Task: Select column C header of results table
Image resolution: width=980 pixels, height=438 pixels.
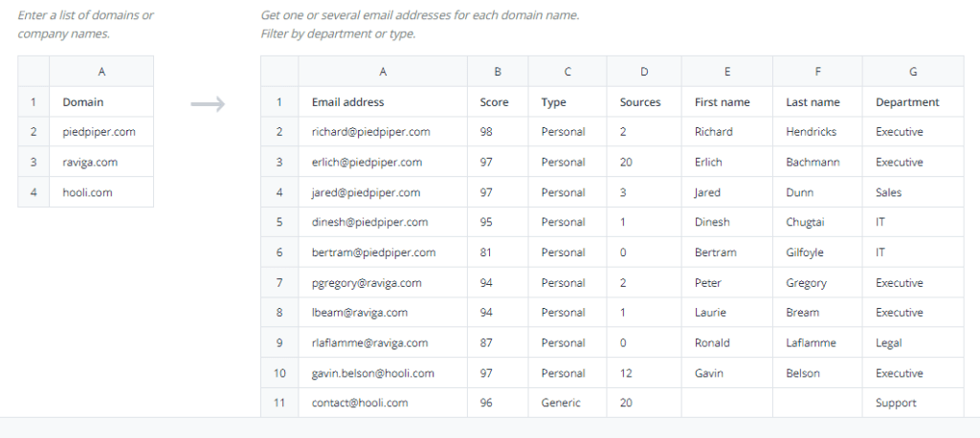Action: point(567,71)
